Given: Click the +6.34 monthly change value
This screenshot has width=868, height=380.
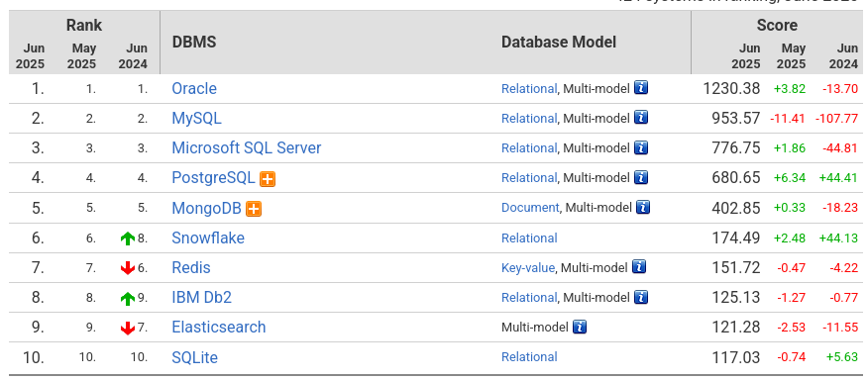Looking at the screenshot, I should click(791, 178).
